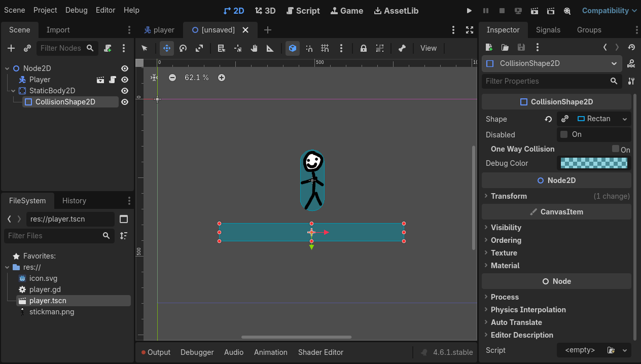Switch to the Script workspace
Screen dimensions: 641x364
click(x=303, y=11)
